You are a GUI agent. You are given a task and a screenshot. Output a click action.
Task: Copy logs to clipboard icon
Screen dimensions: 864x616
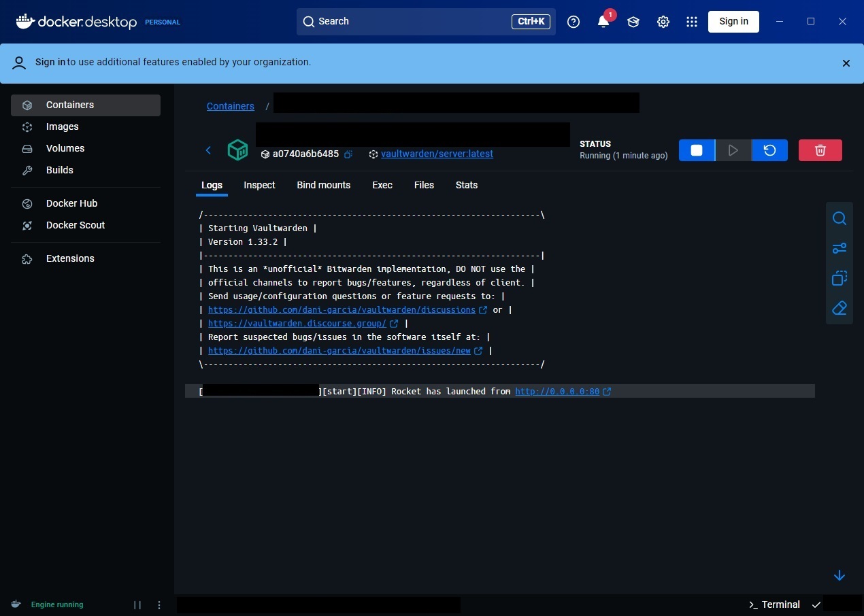coord(840,278)
